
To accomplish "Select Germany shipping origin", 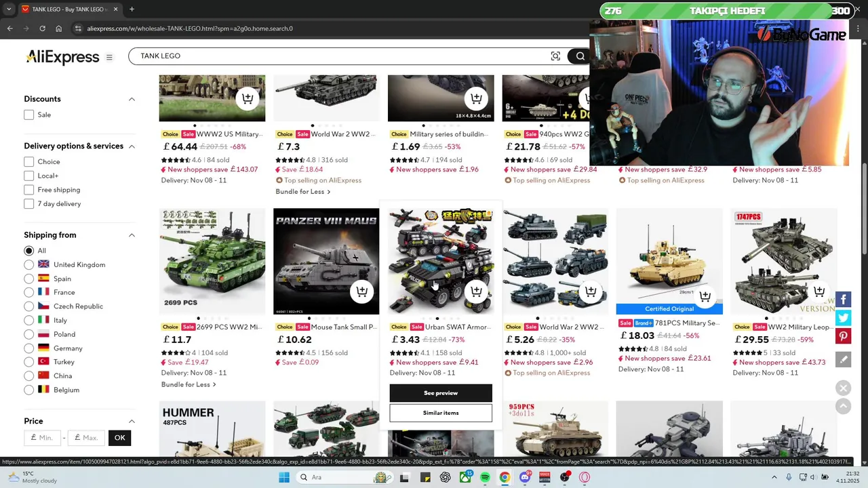I will click(x=28, y=348).
